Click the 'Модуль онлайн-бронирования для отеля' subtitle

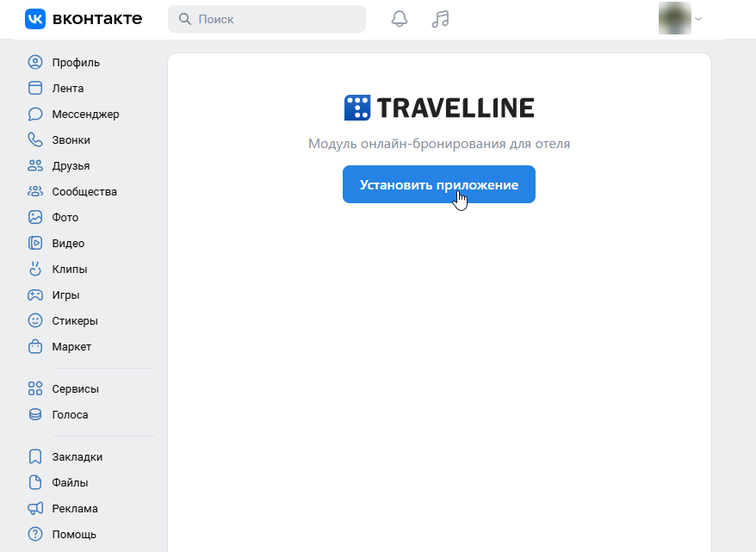click(x=439, y=144)
